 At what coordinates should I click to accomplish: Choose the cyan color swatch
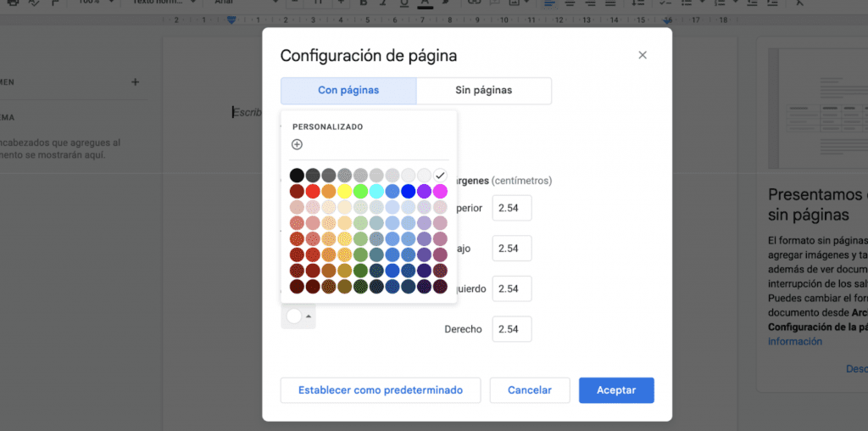pos(376,191)
